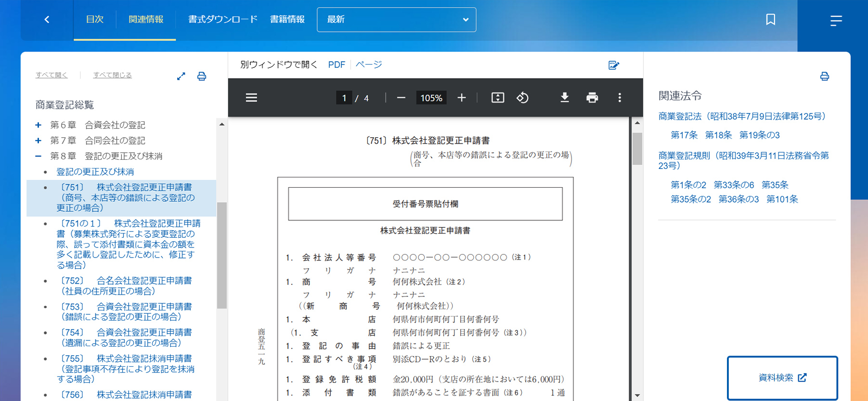868x401 pixels.
Task: Open more PDF viewer options
Action: 620,98
